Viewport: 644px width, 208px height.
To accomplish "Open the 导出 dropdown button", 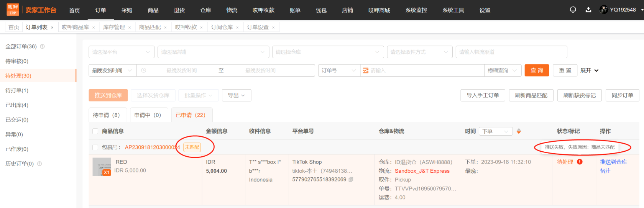I will pyautogui.click(x=237, y=95).
